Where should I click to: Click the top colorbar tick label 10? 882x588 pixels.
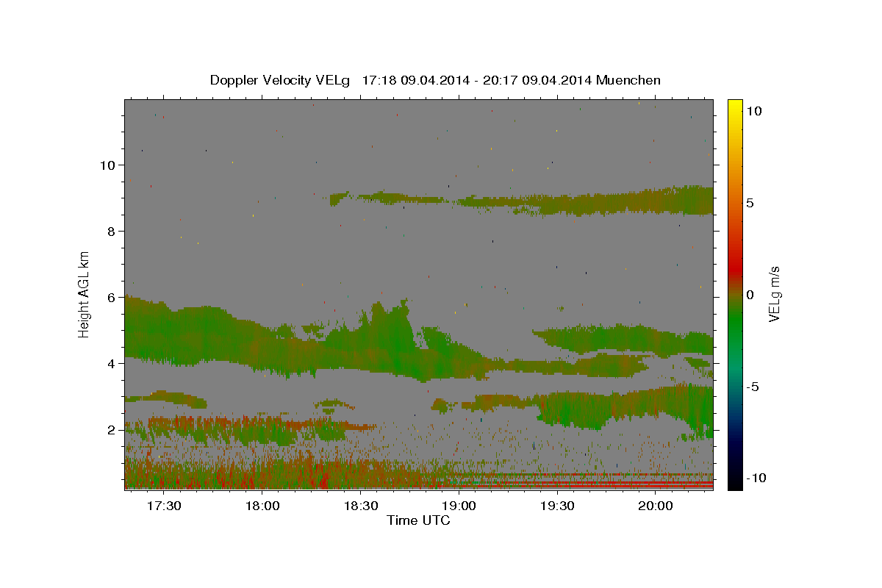click(753, 111)
